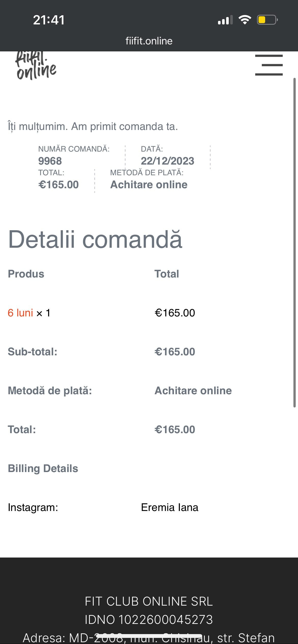Tap the order date 22/12/2023
This screenshot has width=298, height=644.
(167, 161)
